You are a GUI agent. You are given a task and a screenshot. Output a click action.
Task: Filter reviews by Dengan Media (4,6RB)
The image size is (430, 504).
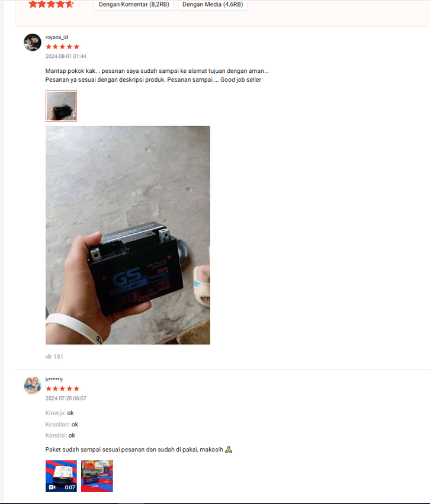tap(213, 5)
